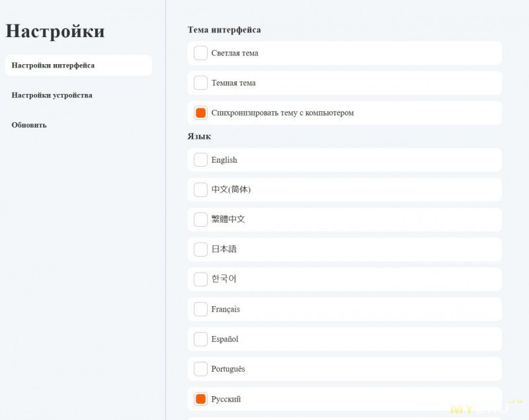Viewport: 529px width, 420px height.
Task: Click the Синхронизировать тему с компьютером label text
Action: [x=282, y=113]
